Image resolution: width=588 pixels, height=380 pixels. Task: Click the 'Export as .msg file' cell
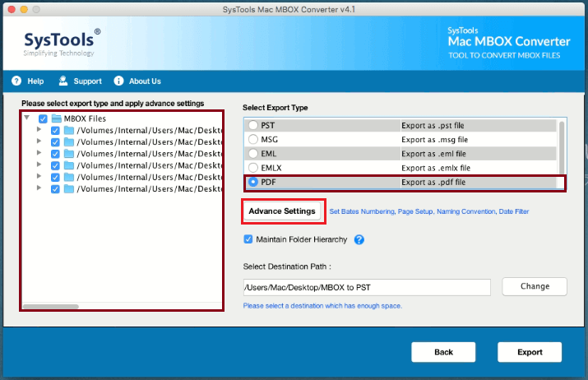tap(479, 140)
